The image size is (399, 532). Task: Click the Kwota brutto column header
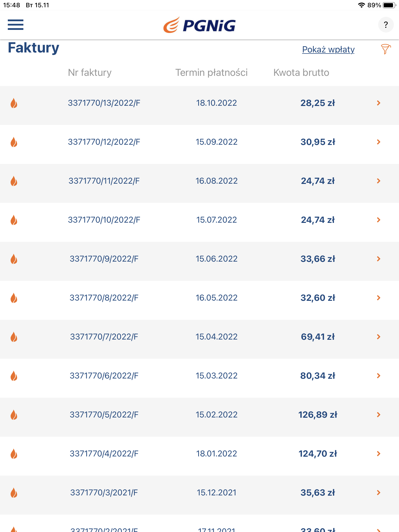[301, 73]
